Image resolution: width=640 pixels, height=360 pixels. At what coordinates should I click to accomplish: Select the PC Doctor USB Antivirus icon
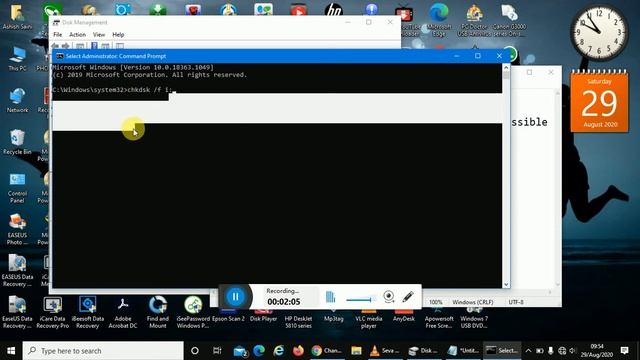(474, 20)
